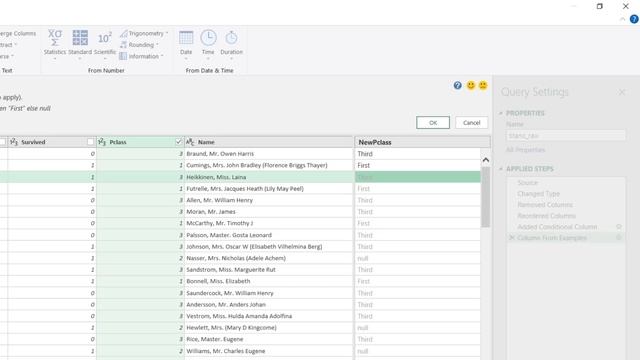This screenshot has height=360, width=640.
Task: Click the help icon under the window close button
Action: click(634, 19)
